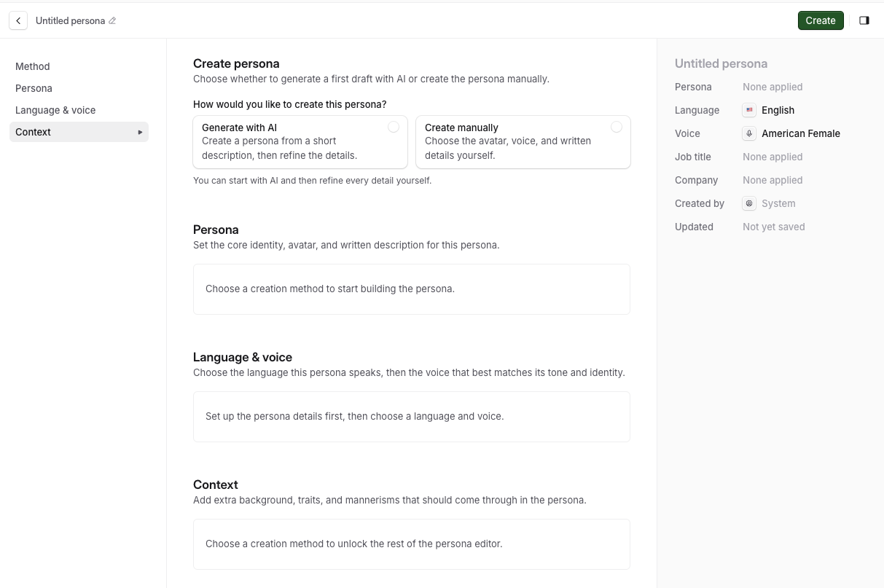Image resolution: width=884 pixels, height=588 pixels.
Task: Click the pencil icon beside Untitled persona
Action: (112, 21)
